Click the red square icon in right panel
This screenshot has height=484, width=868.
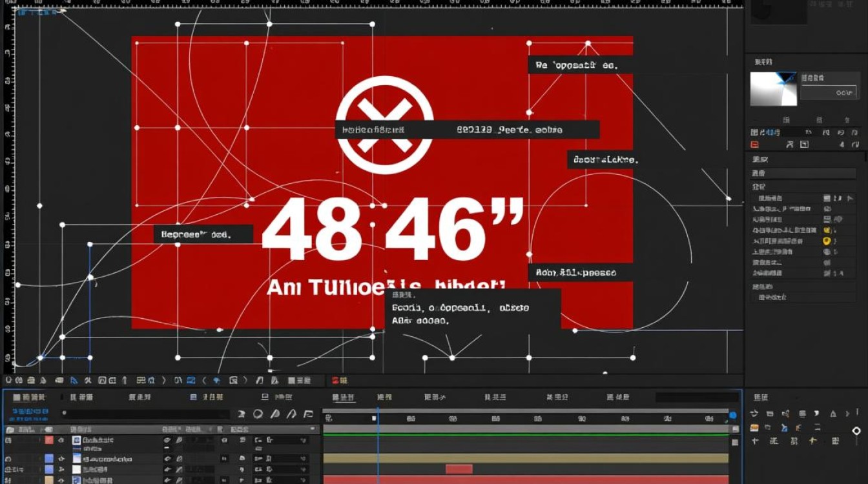(x=754, y=145)
